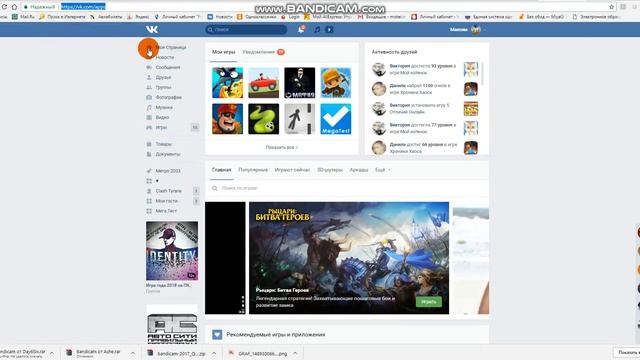Use the friends activity panel scrollbar
This screenshot has width=640, height=360.
482,74
